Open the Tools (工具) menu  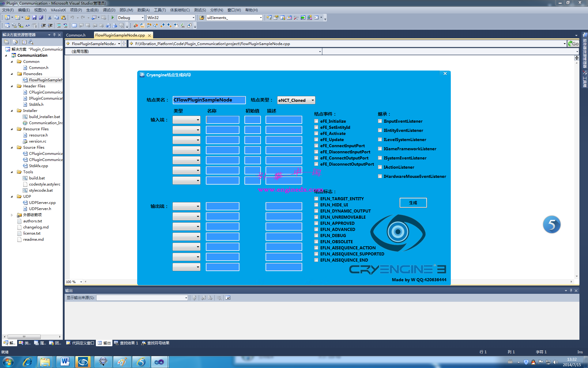coord(160,10)
